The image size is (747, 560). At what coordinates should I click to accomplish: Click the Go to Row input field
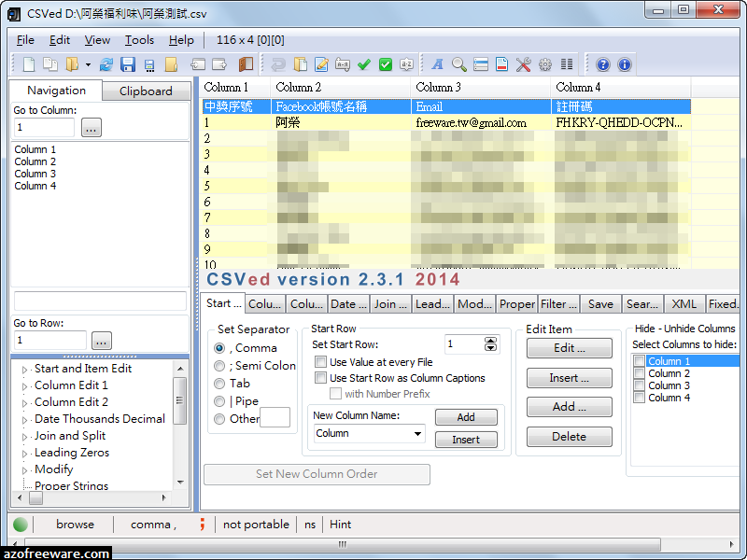point(50,341)
